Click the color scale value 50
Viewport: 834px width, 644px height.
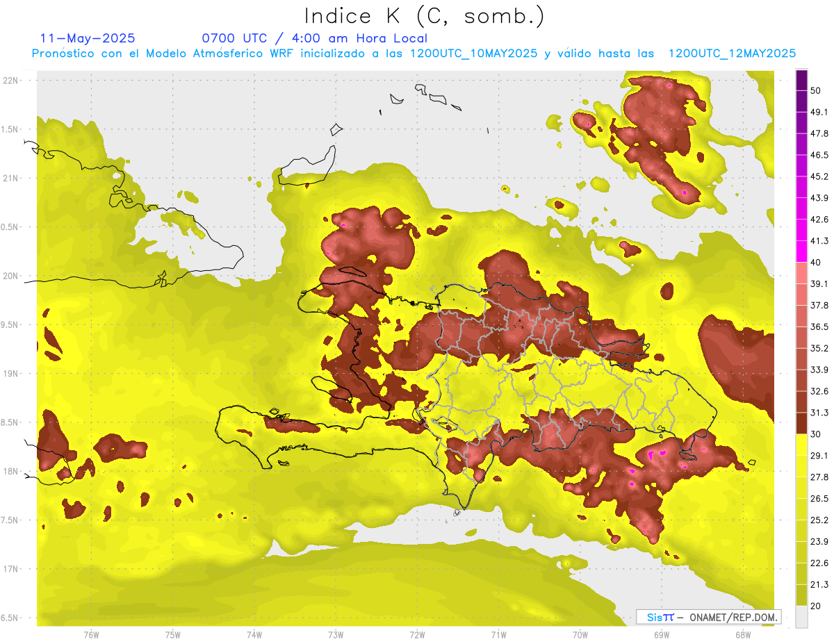tap(816, 92)
